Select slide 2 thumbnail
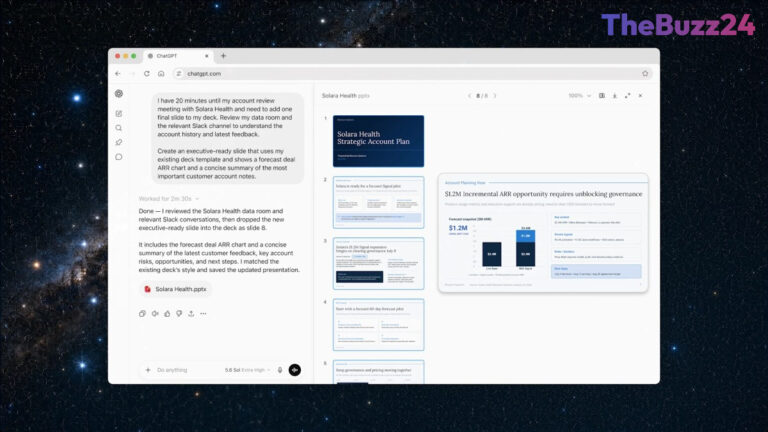This screenshot has width=768, height=432. click(x=378, y=202)
